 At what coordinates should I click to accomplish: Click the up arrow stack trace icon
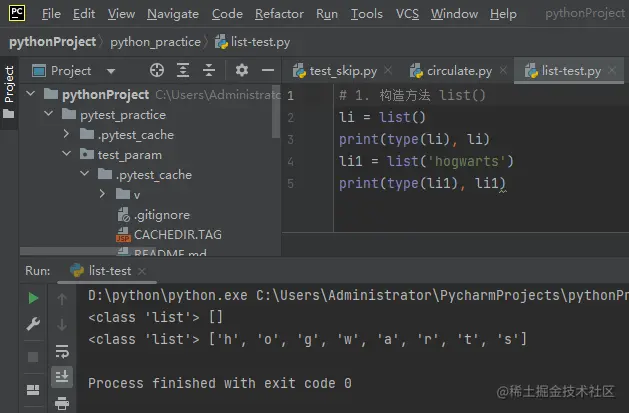tap(62, 299)
